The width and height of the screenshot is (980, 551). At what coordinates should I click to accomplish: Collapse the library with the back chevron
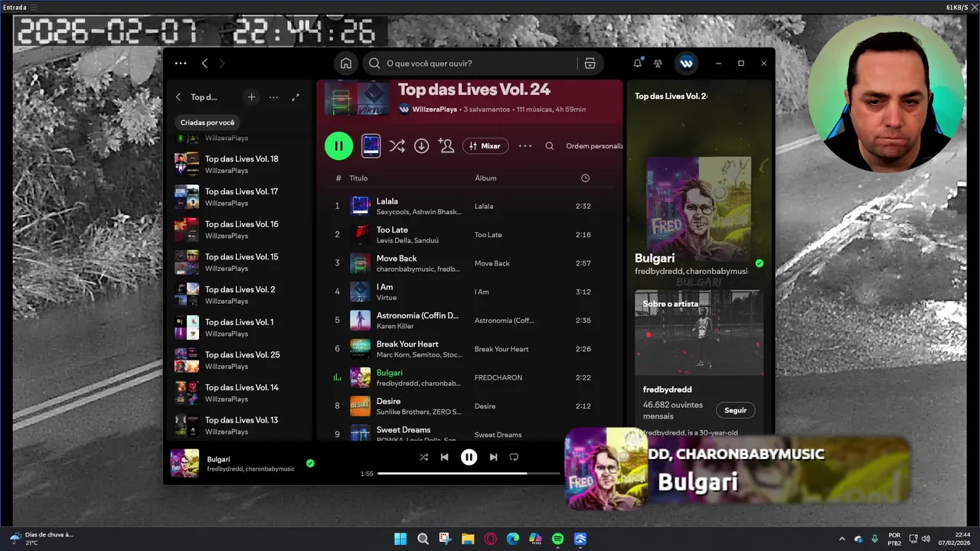tap(178, 97)
